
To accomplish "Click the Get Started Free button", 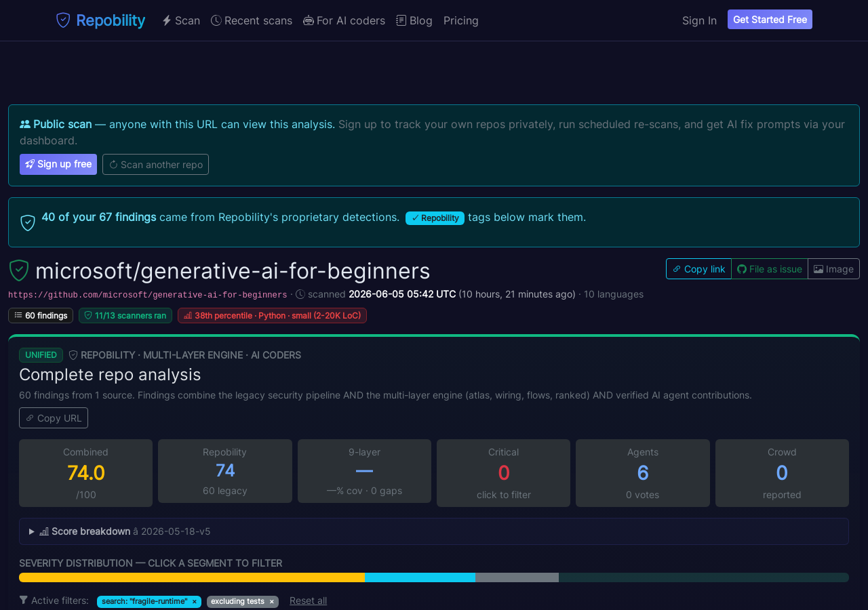I will point(770,20).
